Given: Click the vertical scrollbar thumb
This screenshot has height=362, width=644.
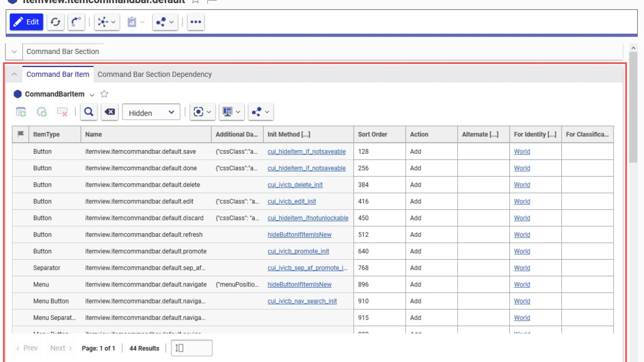Looking at the screenshot, I should (x=633, y=107).
